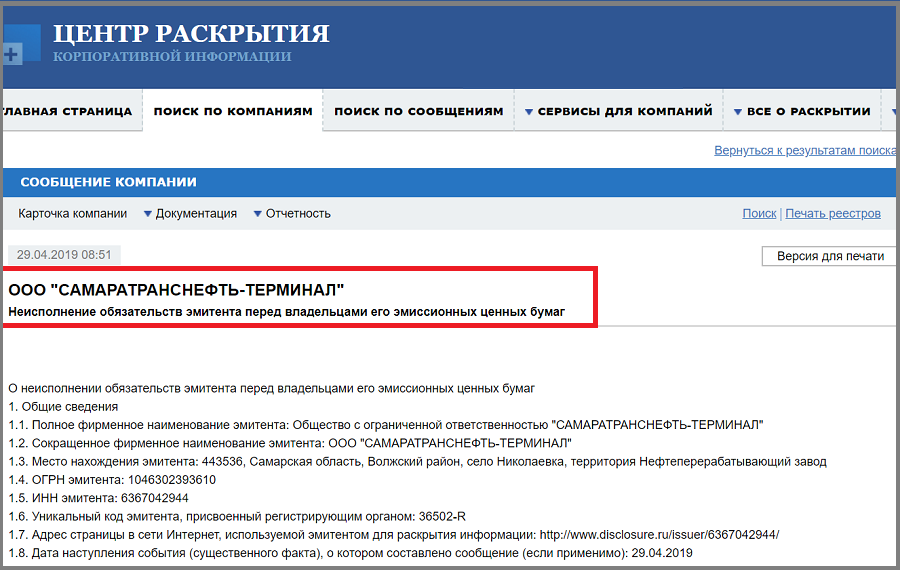Open the Центр раскрытия site title
Viewport: 900px width, 570px height.
point(191,33)
